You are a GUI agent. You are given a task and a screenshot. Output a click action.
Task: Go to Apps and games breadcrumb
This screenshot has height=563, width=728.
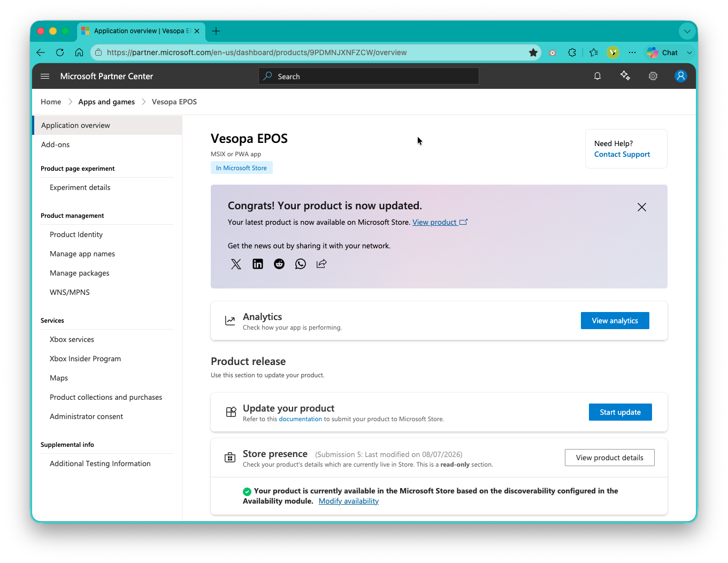coord(106,102)
